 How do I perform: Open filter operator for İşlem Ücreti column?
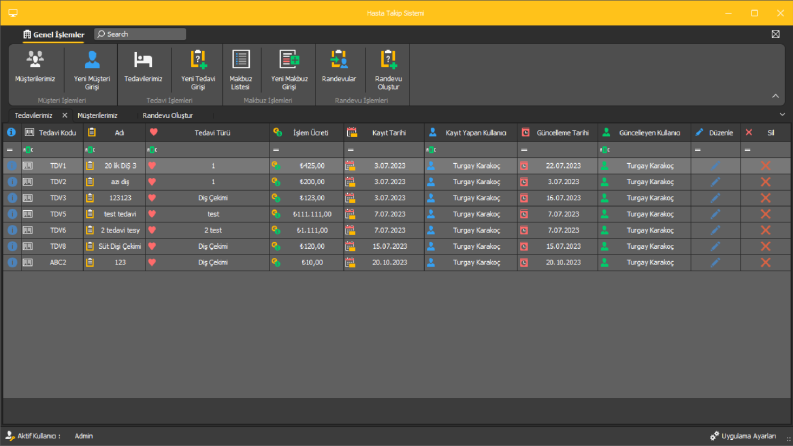[276, 150]
